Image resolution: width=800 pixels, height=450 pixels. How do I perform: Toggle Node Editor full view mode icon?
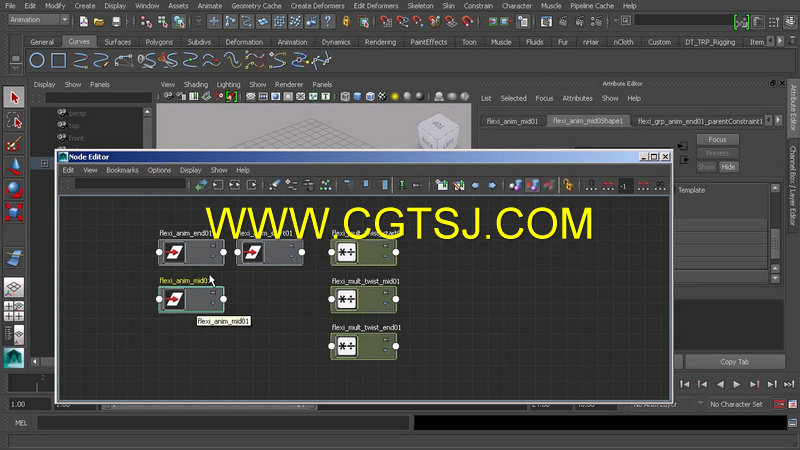[x=385, y=185]
